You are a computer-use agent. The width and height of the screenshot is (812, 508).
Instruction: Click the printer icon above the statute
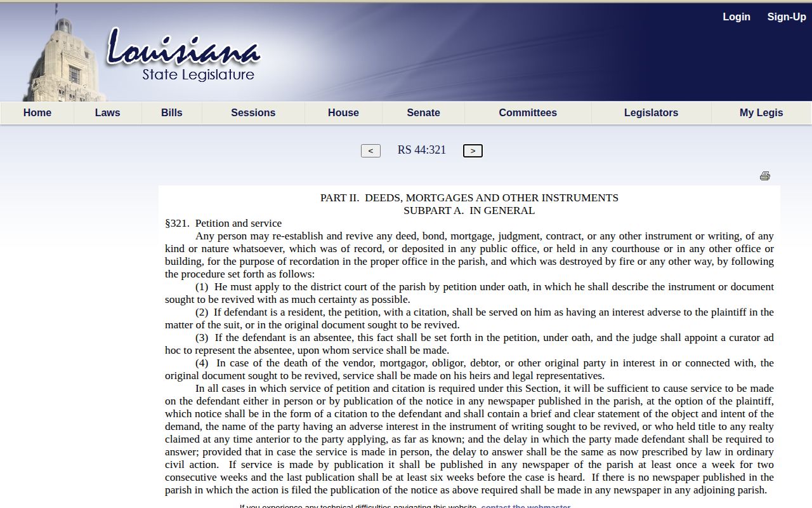765,176
